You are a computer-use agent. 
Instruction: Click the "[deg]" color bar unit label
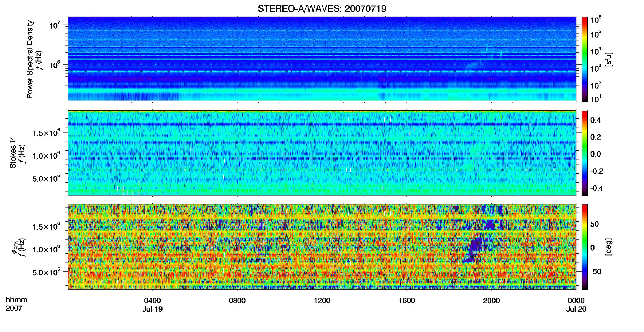(609, 247)
